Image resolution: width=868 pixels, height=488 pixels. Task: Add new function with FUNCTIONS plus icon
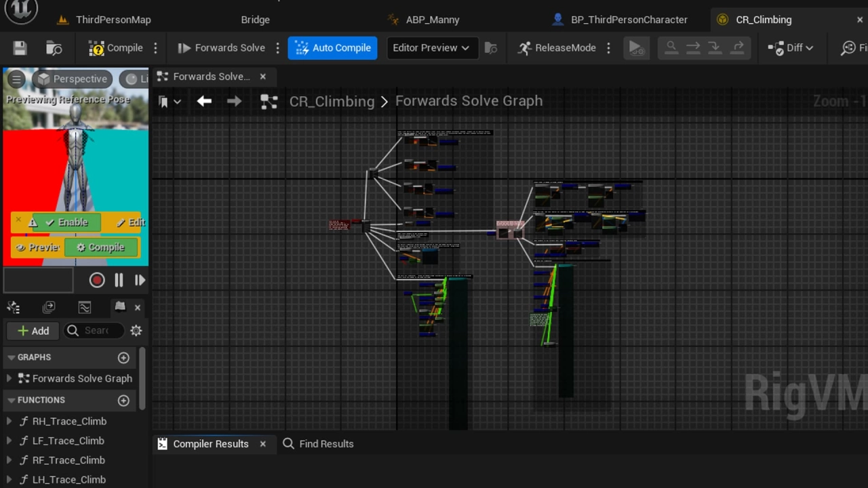pyautogui.click(x=123, y=400)
